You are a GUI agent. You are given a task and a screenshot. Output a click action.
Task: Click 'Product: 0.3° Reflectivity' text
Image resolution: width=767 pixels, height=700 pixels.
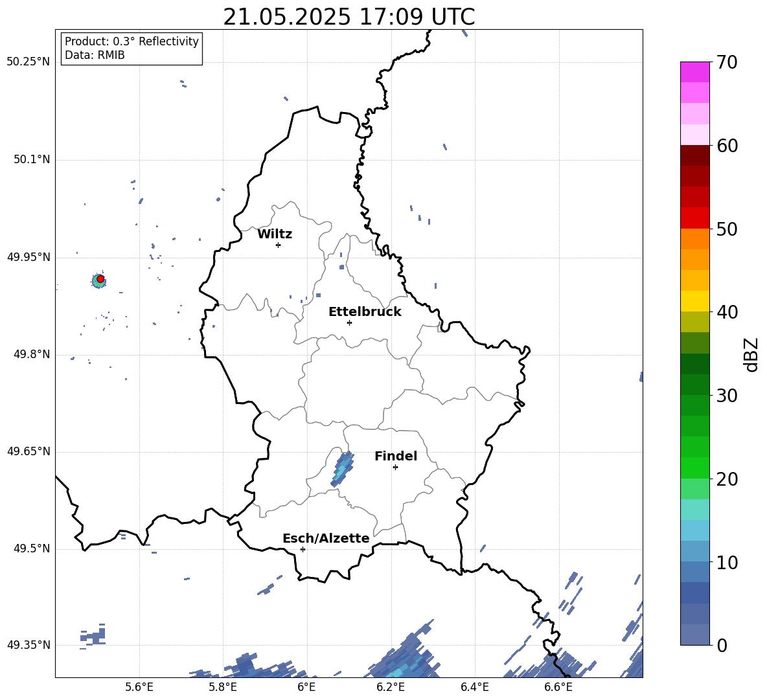tap(132, 41)
